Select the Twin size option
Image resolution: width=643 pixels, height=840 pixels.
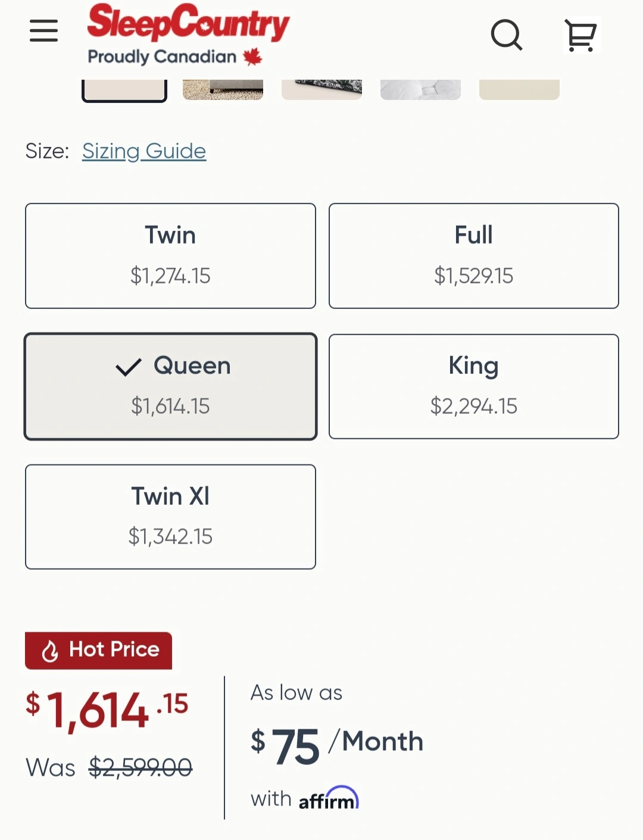170,256
